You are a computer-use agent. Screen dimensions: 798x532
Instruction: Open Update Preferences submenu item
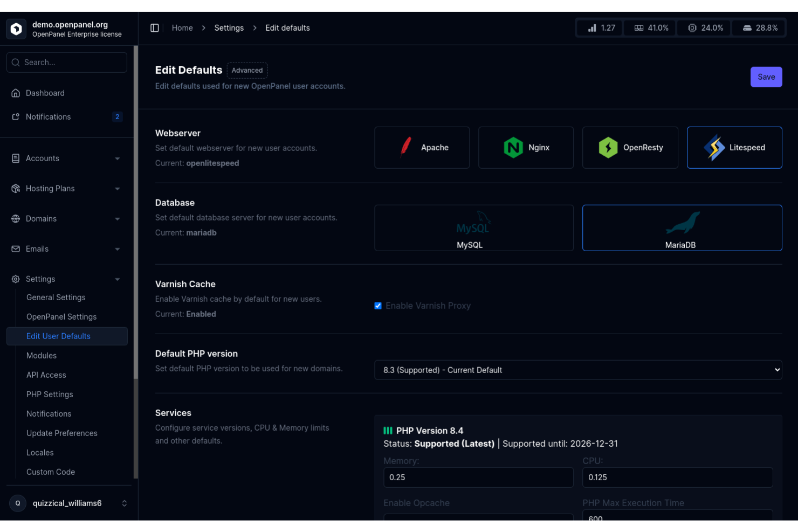point(62,433)
